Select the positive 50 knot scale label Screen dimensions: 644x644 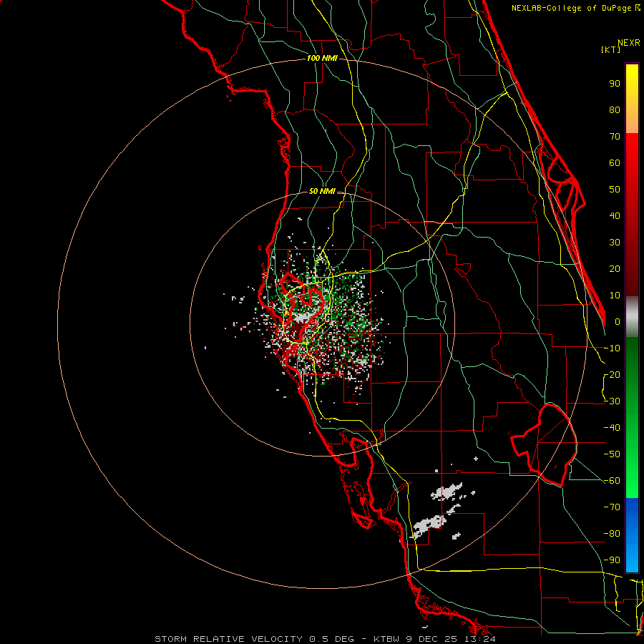tap(615, 190)
